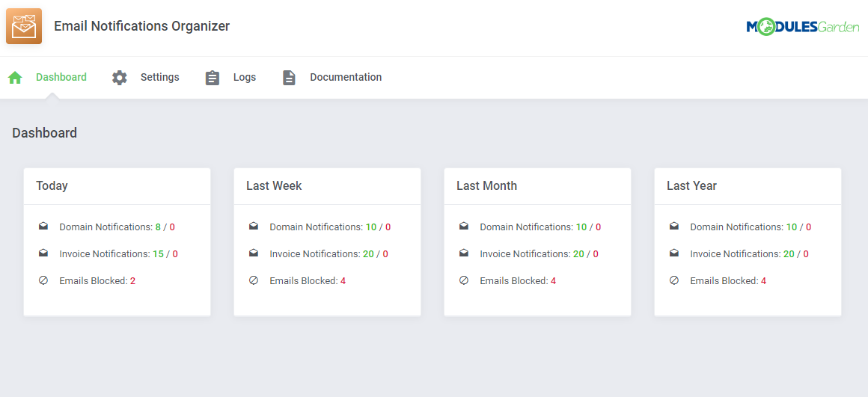Open the Documentation tab
868x397 pixels.
click(x=346, y=78)
